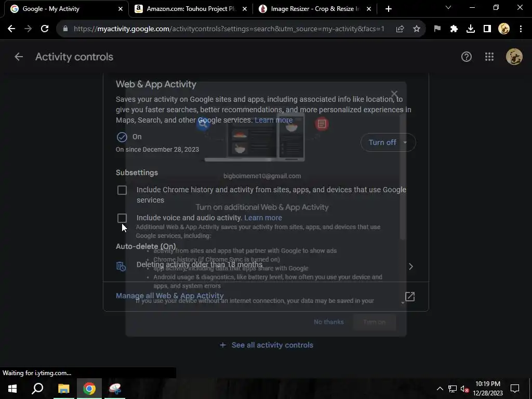Go back using browser back arrow
Screen dimensions: 532x399
[x=11, y=29]
